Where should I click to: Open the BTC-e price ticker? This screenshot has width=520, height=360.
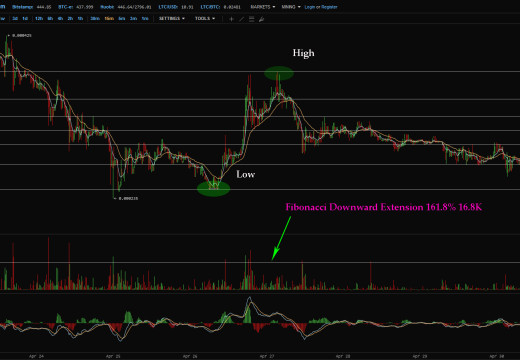click(x=75, y=7)
